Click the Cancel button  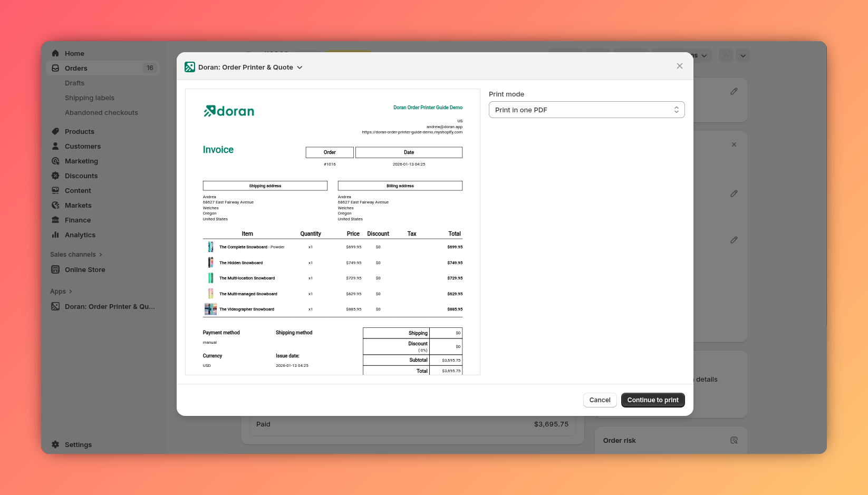600,400
